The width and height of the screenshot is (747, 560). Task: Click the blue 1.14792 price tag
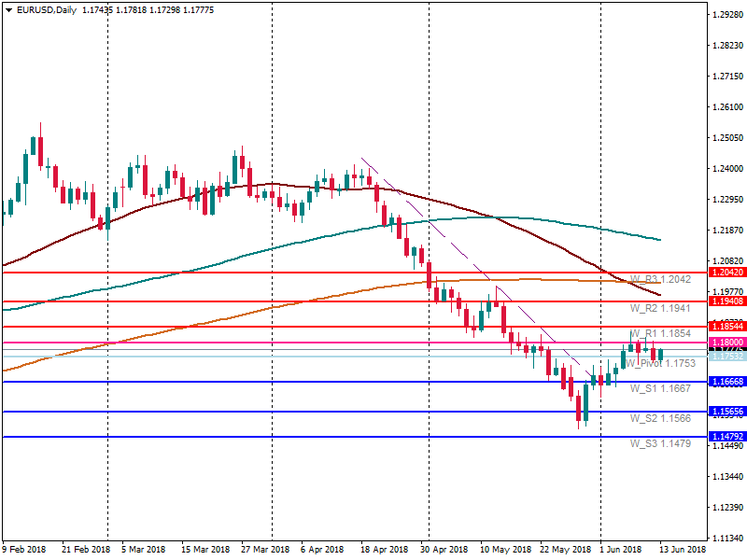coord(726,436)
